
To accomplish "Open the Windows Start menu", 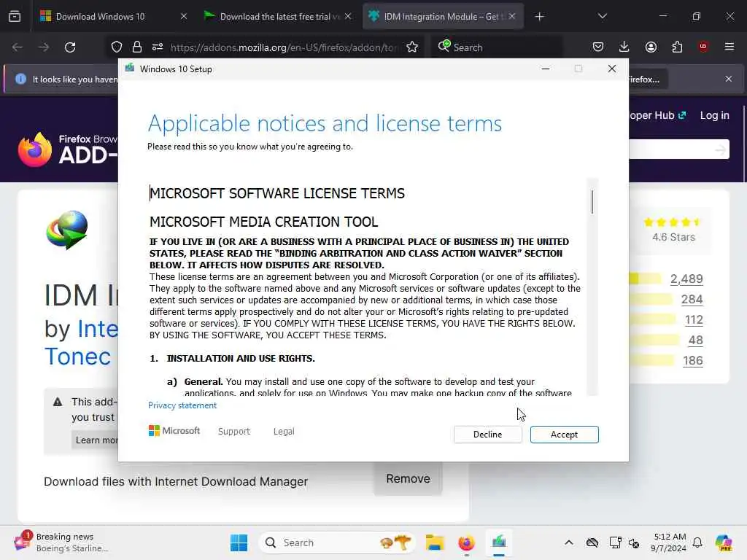I will click(x=239, y=542).
